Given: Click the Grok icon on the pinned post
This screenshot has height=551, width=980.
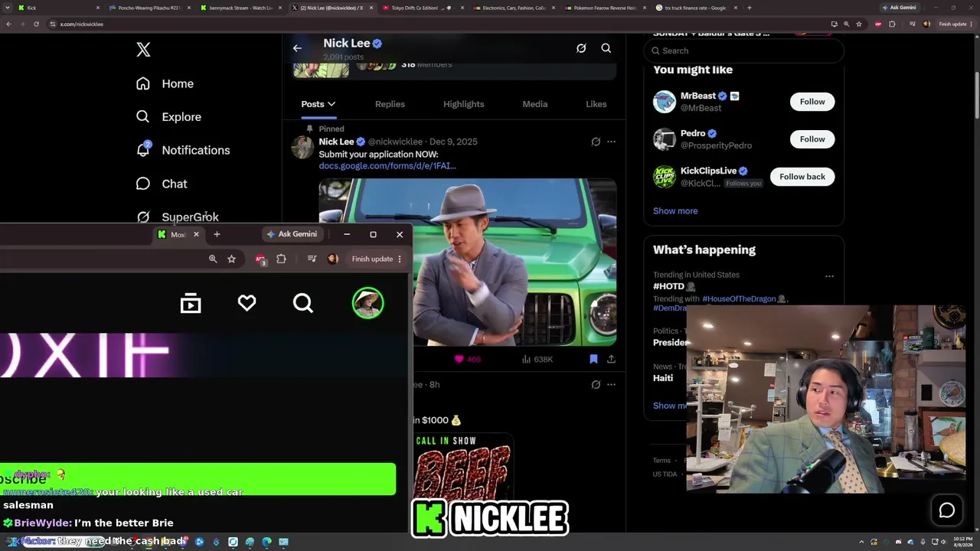Looking at the screenshot, I should pyautogui.click(x=596, y=142).
